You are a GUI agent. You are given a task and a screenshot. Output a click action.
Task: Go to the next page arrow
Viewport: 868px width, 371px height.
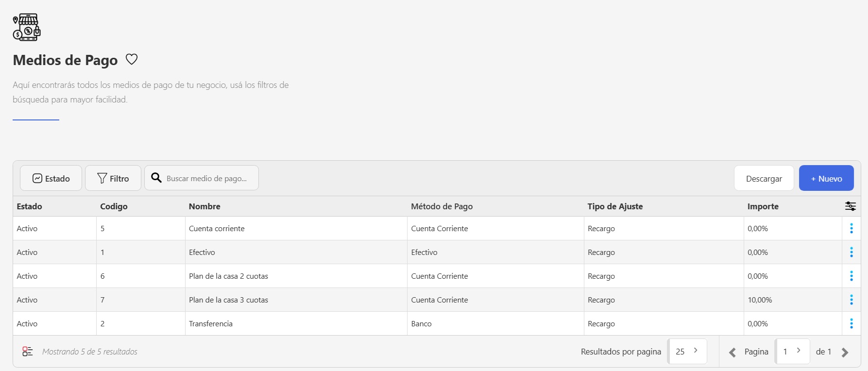pyautogui.click(x=845, y=352)
